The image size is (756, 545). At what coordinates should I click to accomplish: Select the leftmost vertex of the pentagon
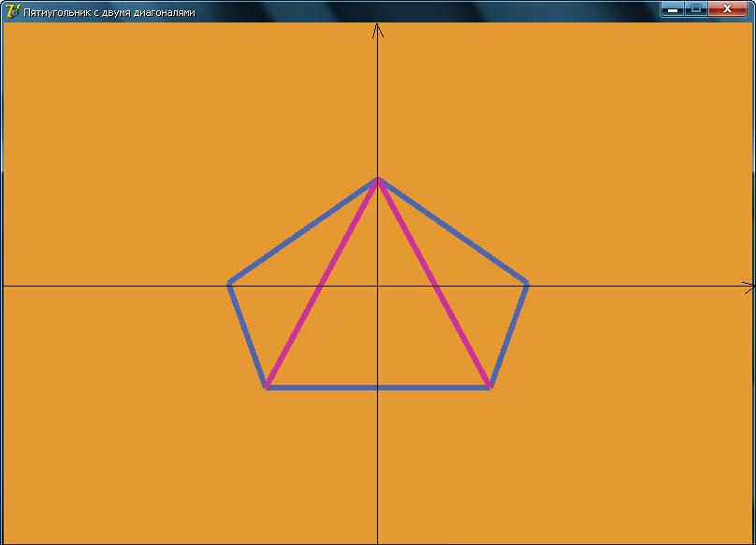pyautogui.click(x=230, y=282)
